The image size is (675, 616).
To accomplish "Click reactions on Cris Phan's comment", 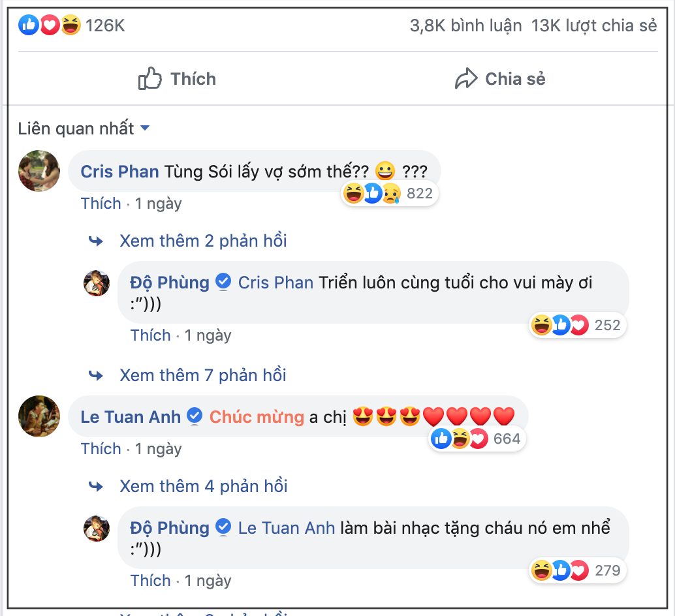I will pyautogui.click(x=388, y=193).
